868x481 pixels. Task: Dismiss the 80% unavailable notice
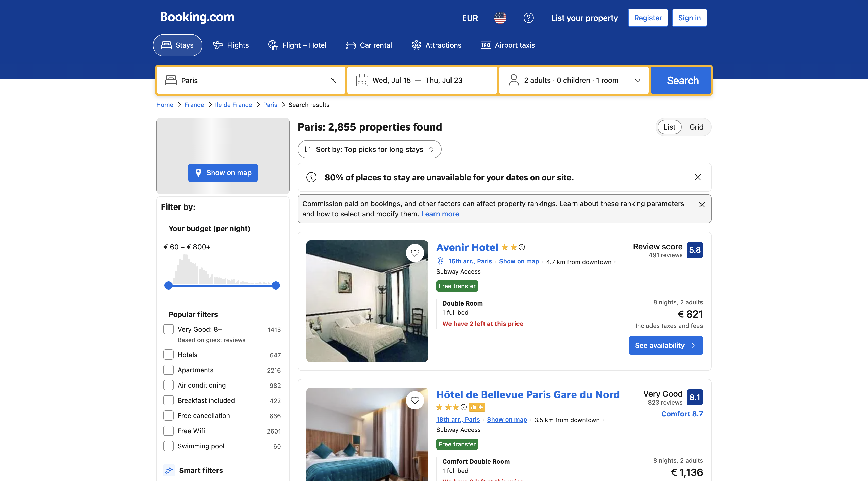[698, 177]
